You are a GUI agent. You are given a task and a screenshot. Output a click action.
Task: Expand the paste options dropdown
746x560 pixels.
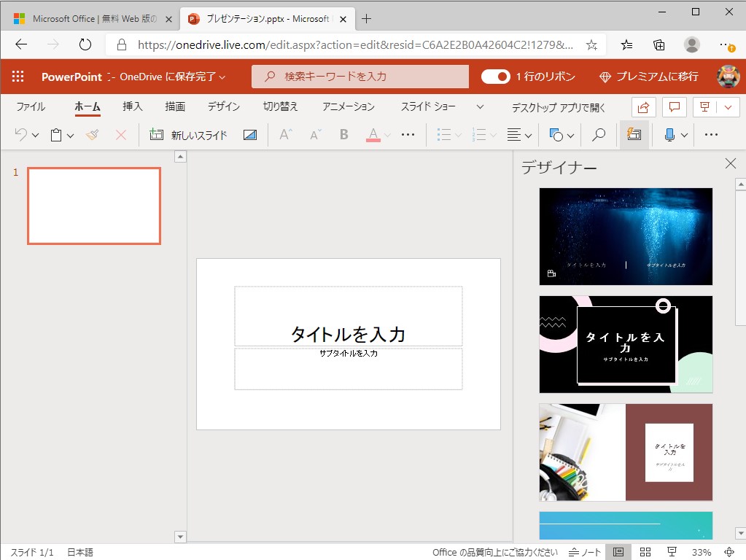pyautogui.click(x=69, y=134)
